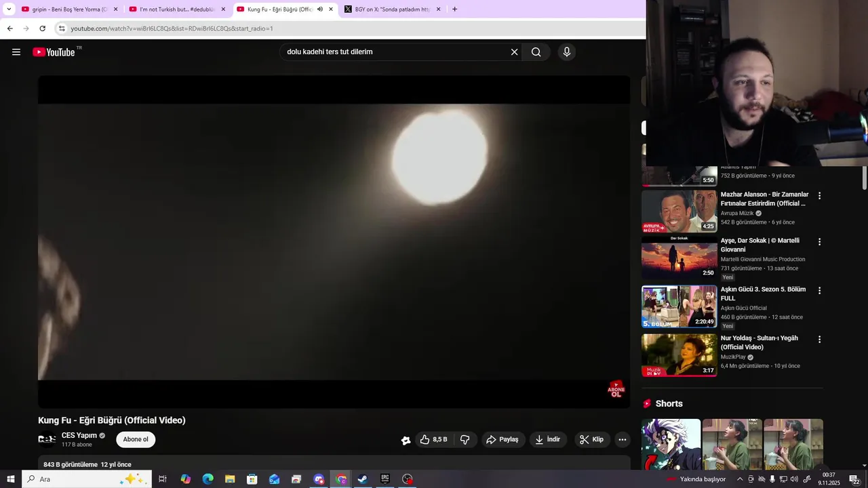Open the YouTube hamburger guide menu
Viewport: 868px width, 488px height.
point(16,52)
